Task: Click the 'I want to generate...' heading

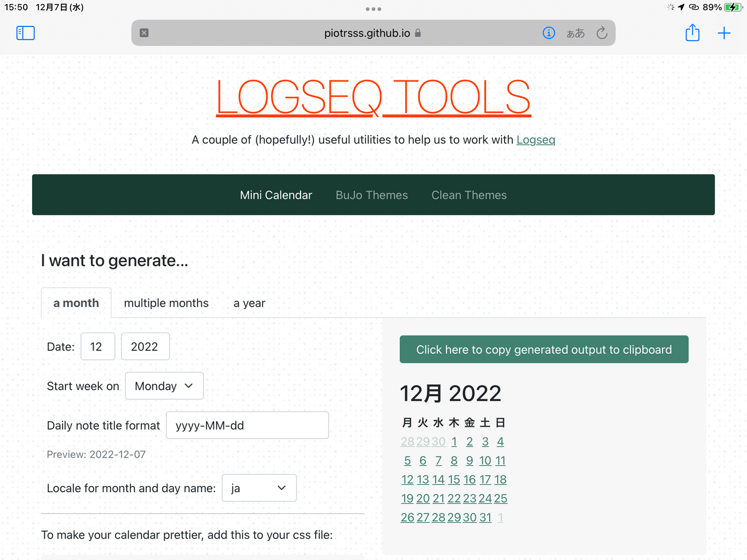Action: click(114, 261)
